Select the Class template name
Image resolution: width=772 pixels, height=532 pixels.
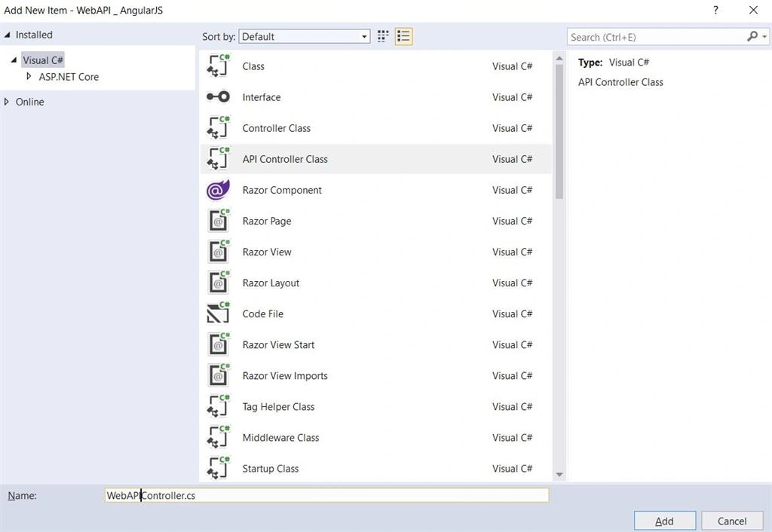pyautogui.click(x=253, y=66)
